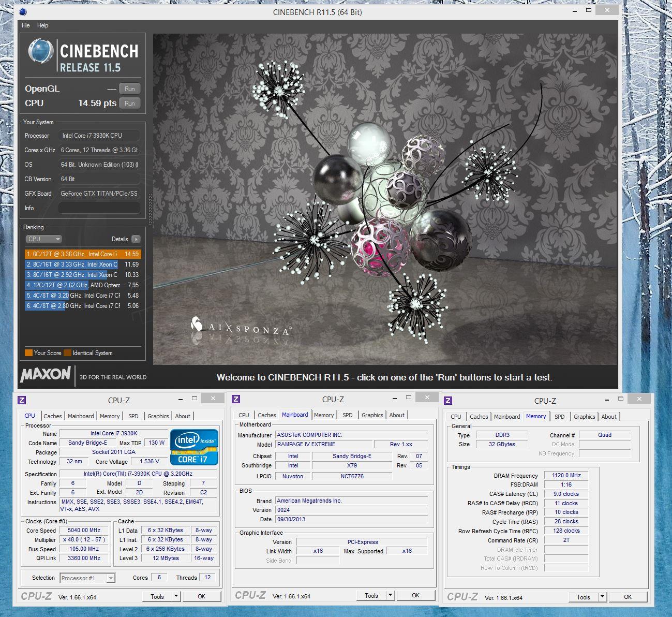Expand Tools dropdown arrow in Memory window
Viewport: 672px width, 617px height.
click(603, 597)
